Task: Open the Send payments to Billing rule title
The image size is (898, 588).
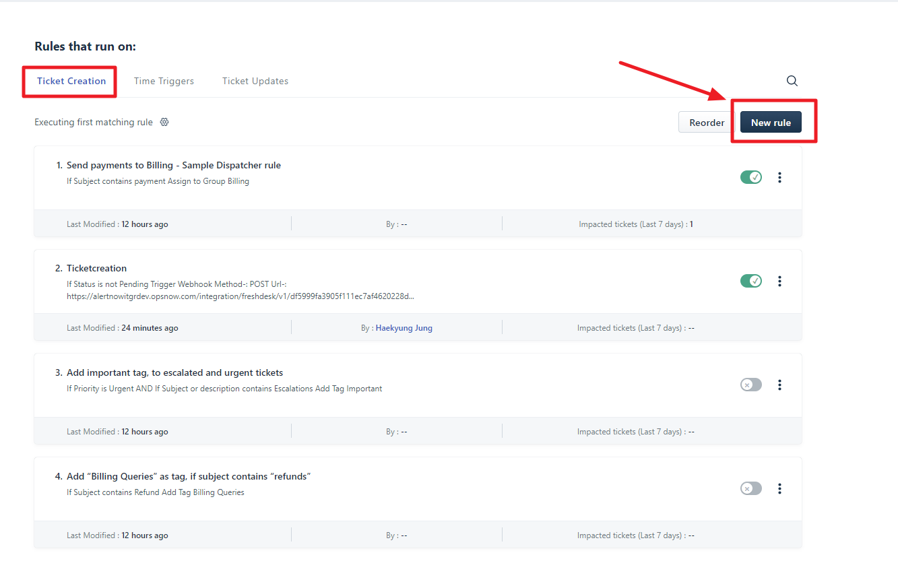Action: (x=173, y=165)
